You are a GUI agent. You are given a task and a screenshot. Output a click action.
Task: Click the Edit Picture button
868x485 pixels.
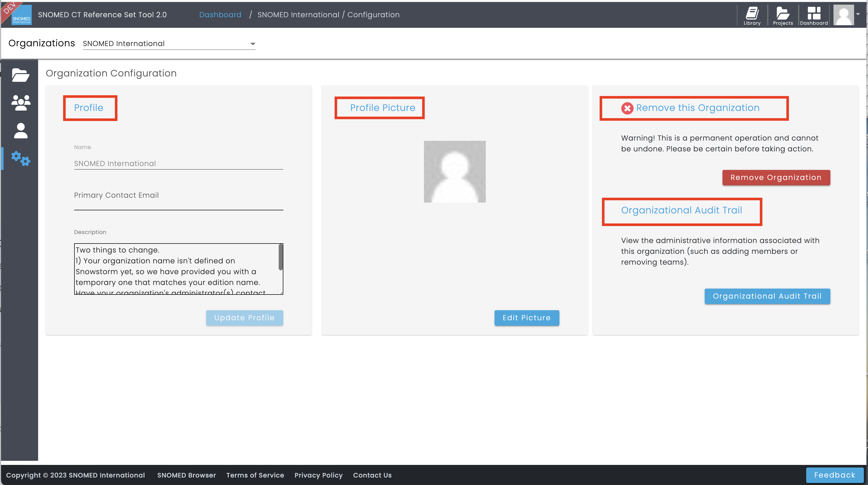(526, 318)
